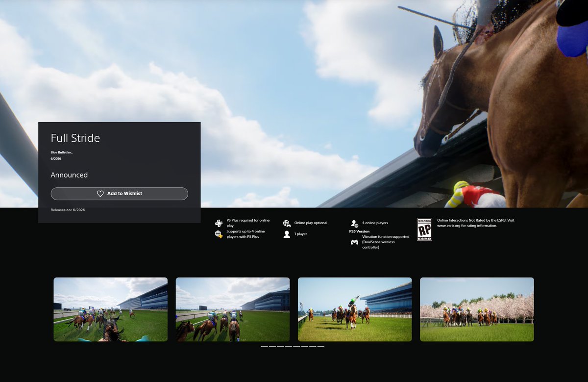Click the www.esrb.org rating information text
The height and width of the screenshot is (382, 588).
[476, 223]
